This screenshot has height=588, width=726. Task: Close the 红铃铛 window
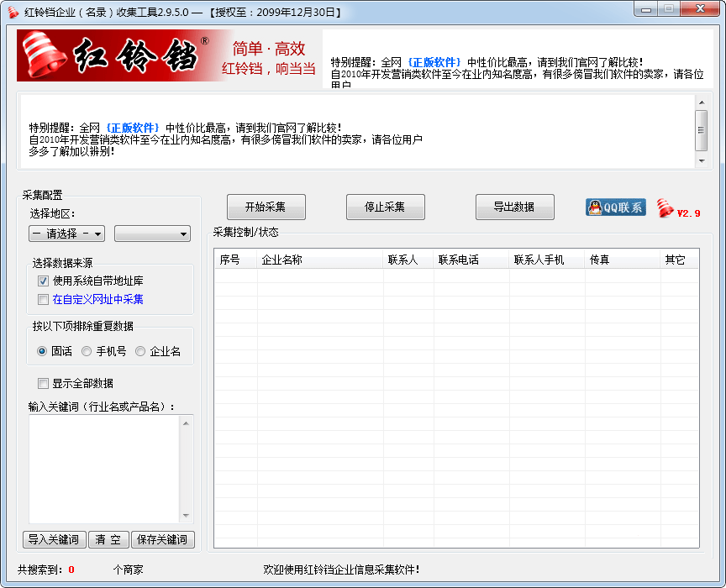point(701,8)
